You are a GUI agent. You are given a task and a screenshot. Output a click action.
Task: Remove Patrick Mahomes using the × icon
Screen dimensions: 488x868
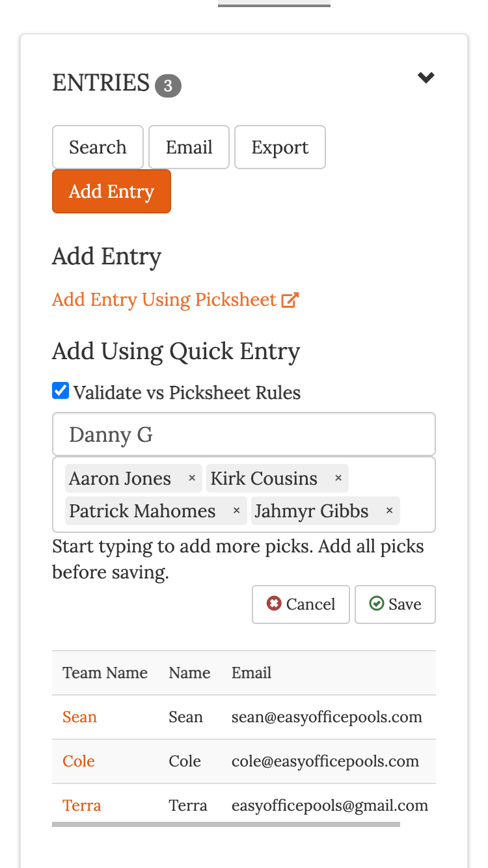(236, 511)
